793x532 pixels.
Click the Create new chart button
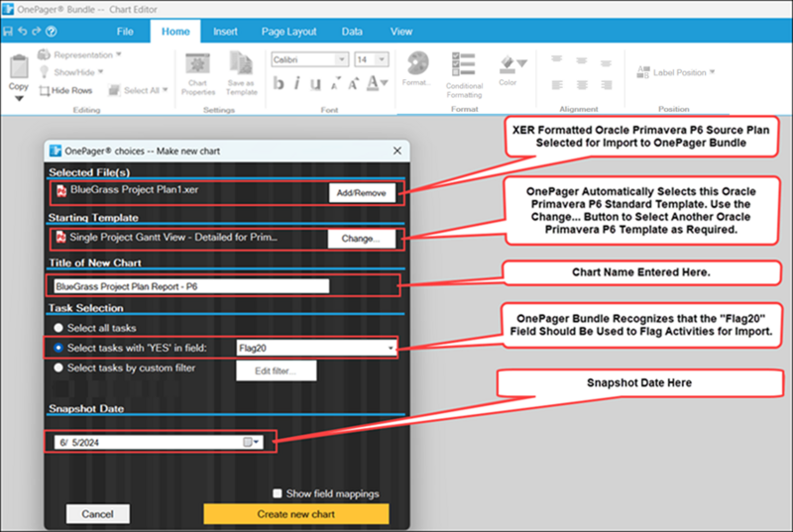[296, 514]
